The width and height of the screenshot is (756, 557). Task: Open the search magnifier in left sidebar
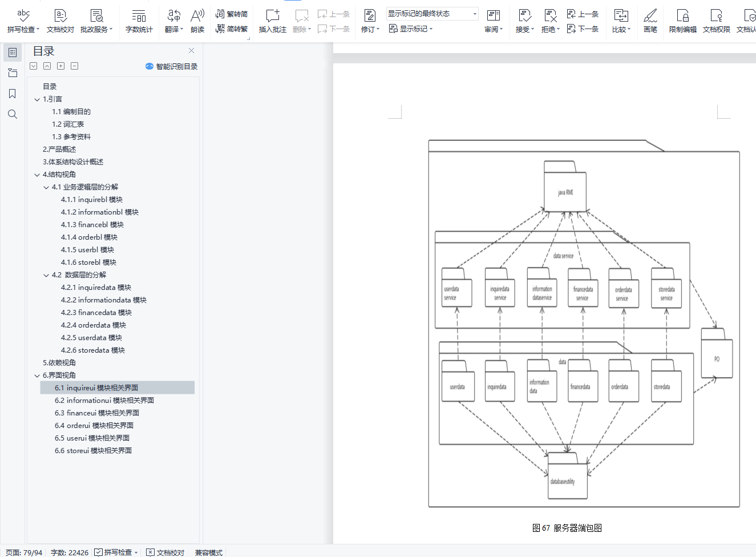(x=13, y=114)
